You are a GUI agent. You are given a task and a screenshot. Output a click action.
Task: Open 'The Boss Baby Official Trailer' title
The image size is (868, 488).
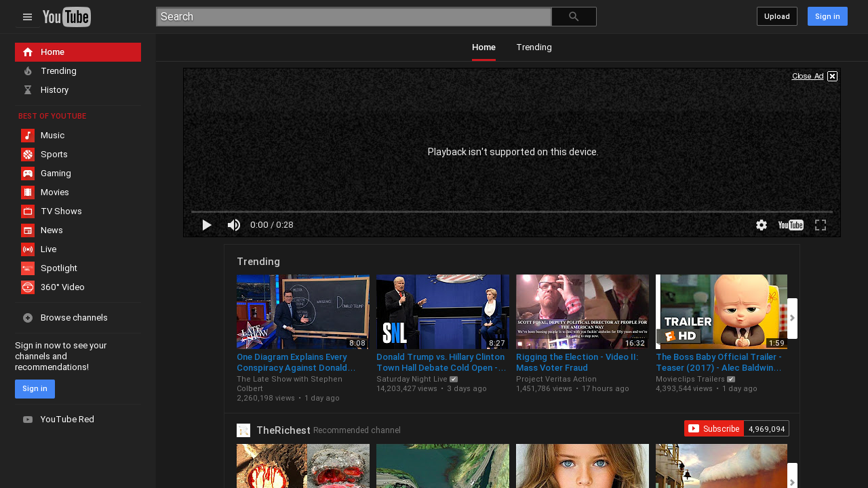pyautogui.click(x=719, y=363)
